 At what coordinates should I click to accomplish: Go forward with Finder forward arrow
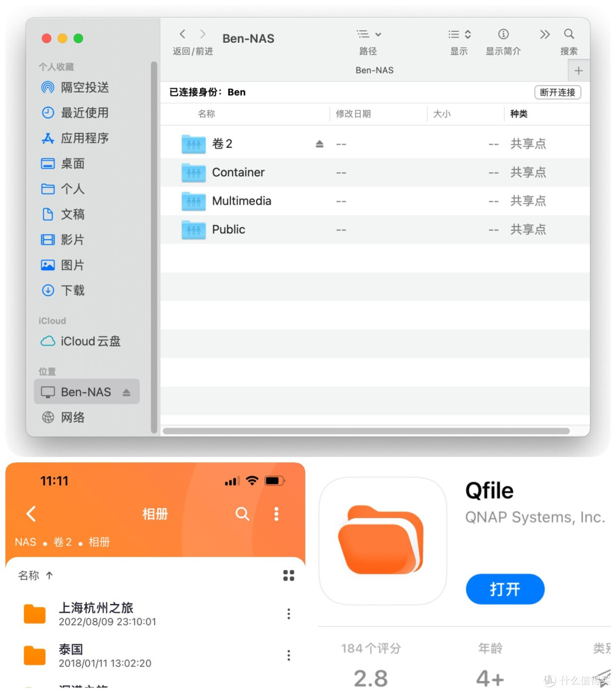tap(202, 34)
